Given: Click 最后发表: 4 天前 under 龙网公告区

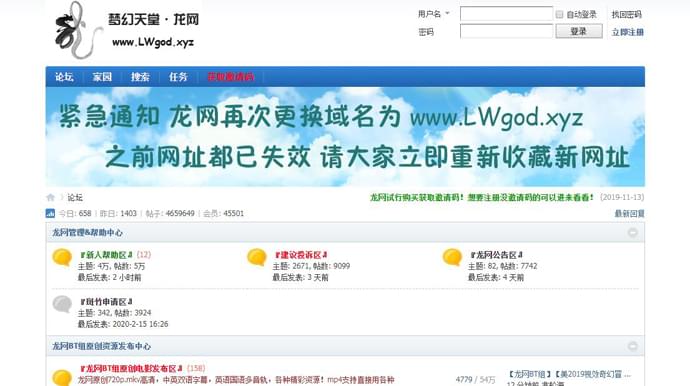Looking at the screenshot, I should point(496,277).
